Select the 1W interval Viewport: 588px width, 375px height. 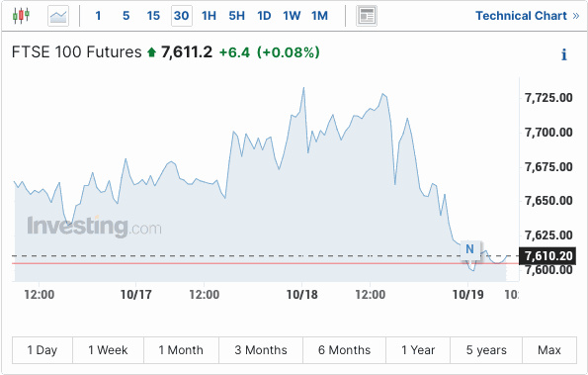point(292,16)
